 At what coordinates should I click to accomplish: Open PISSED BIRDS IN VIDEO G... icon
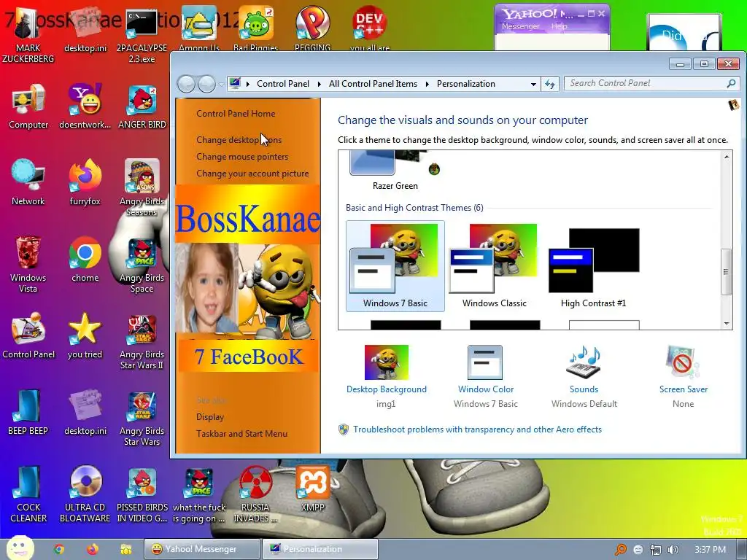[142, 494]
